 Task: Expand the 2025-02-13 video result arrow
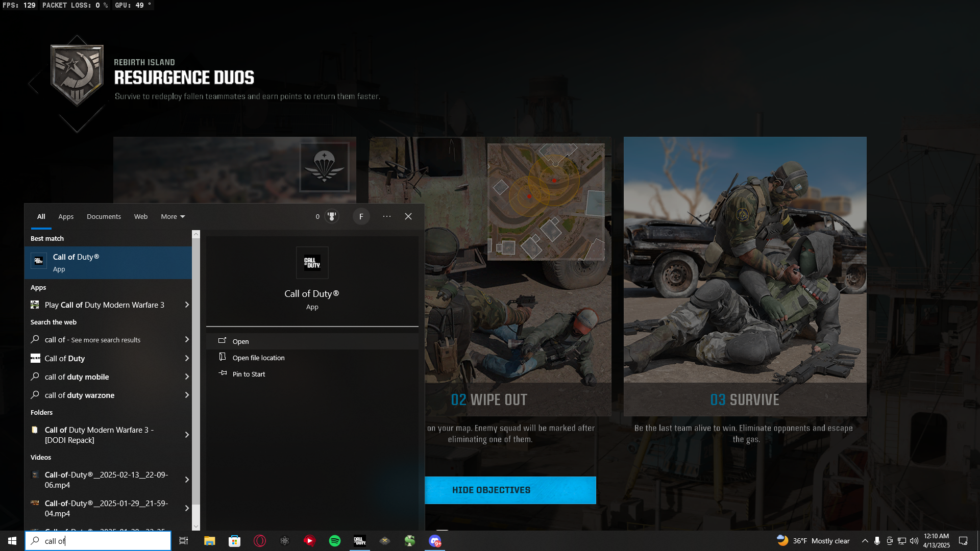coord(187,480)
